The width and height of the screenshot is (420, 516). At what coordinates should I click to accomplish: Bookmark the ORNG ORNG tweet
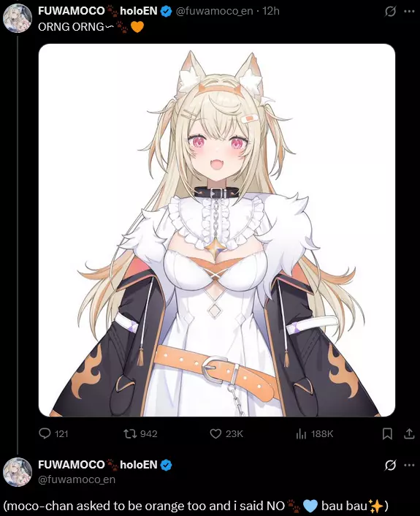click(x=387, y=433)
